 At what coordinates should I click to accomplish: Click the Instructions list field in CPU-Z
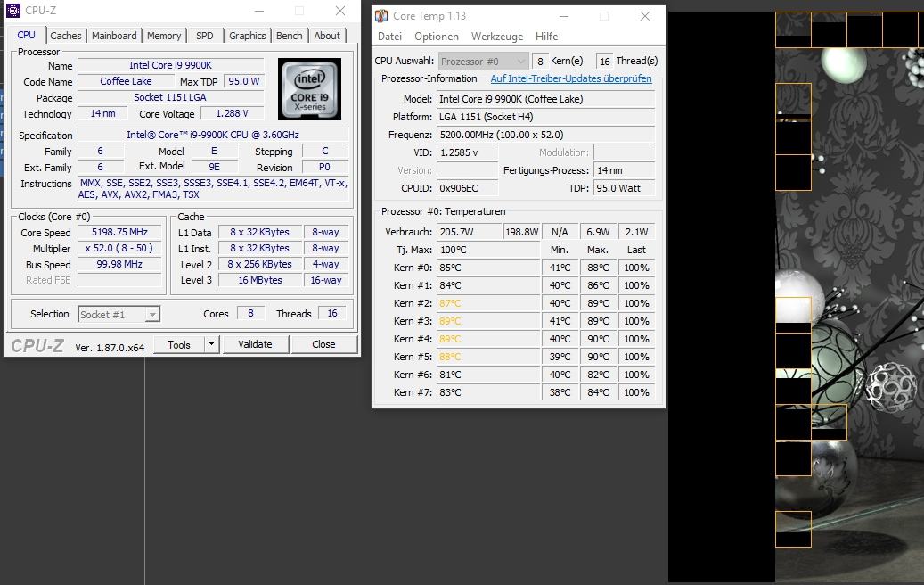tap(213, 189)
